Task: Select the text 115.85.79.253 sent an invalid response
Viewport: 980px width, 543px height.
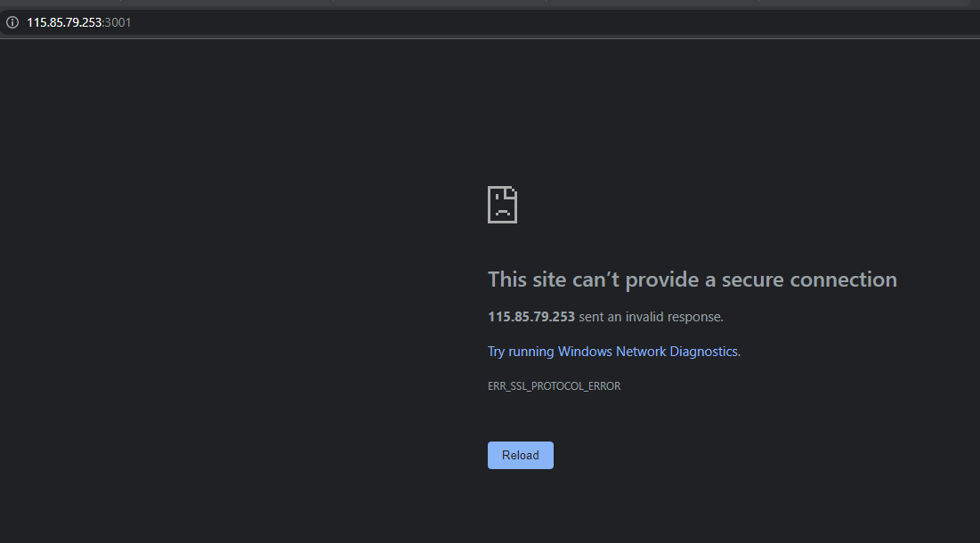Action: 605,317
